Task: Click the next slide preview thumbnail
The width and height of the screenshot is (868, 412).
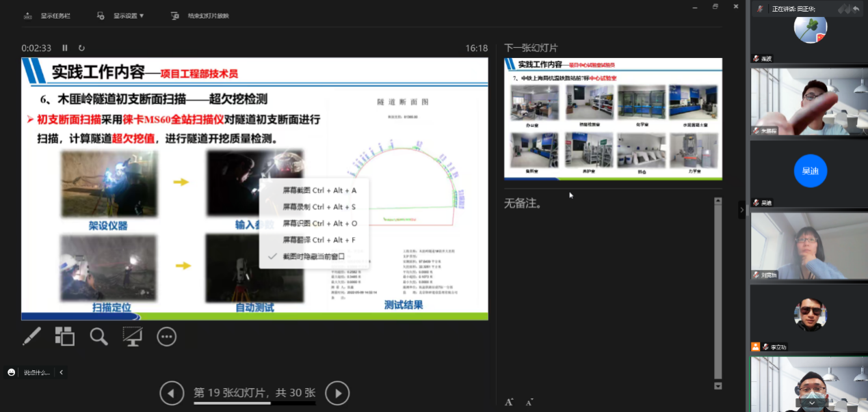Action: pos(613,120)
